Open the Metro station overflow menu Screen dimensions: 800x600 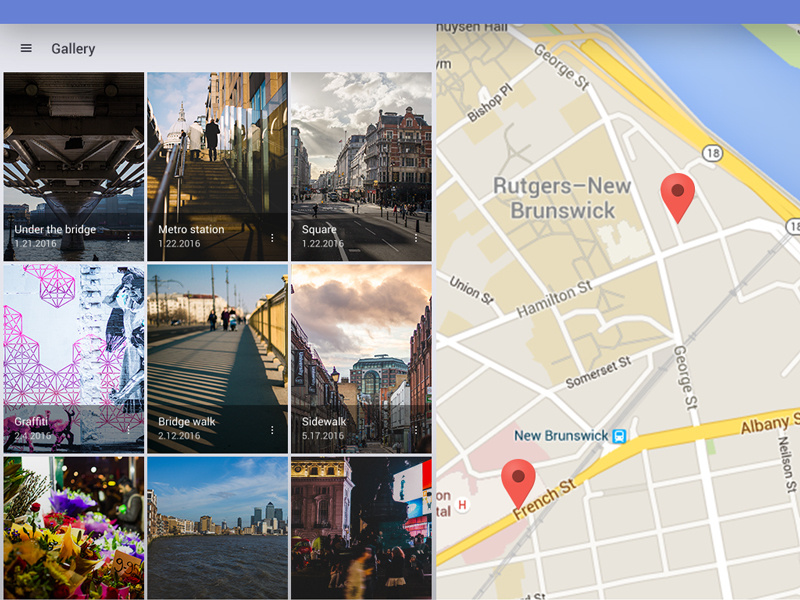point(272,237)
